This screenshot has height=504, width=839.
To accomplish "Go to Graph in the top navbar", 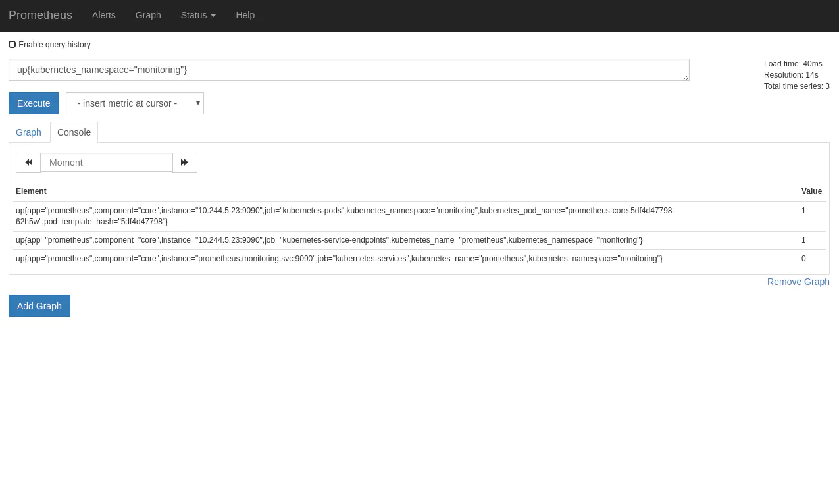I will click(148, 15).
